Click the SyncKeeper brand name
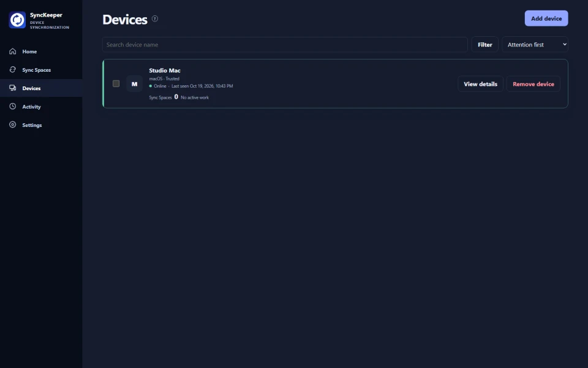 pyautogui.click(x=46, y=15)
